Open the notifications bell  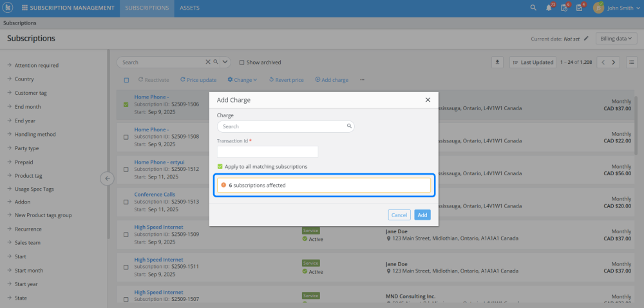[x=549, y=8]
